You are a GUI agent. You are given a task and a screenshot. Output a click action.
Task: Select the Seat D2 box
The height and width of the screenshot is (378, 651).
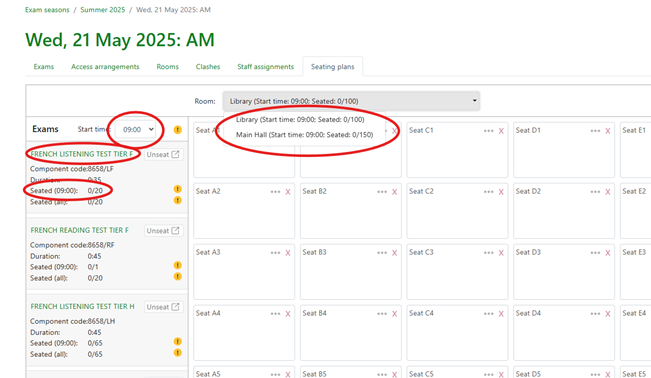(564, 211)
